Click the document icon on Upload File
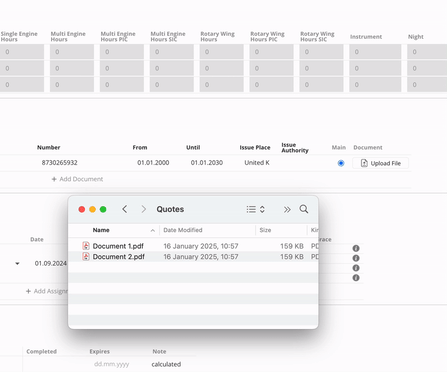This screenshot has height=372, width=447. click(x=364, y=163)
